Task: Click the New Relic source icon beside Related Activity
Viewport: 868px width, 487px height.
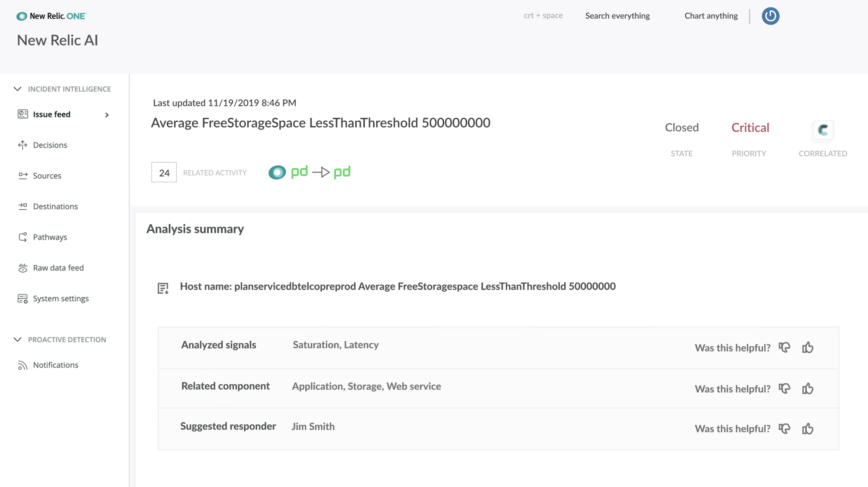Action: tap(277, 173)
